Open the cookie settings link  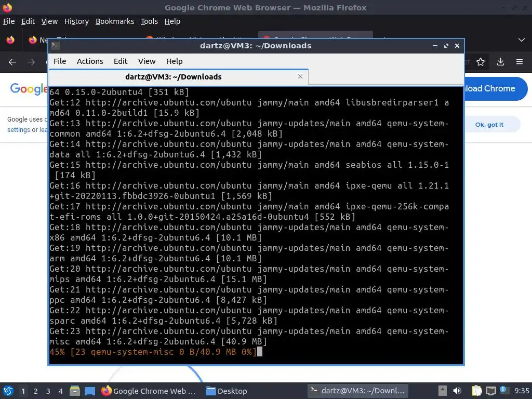pos(19,130)
